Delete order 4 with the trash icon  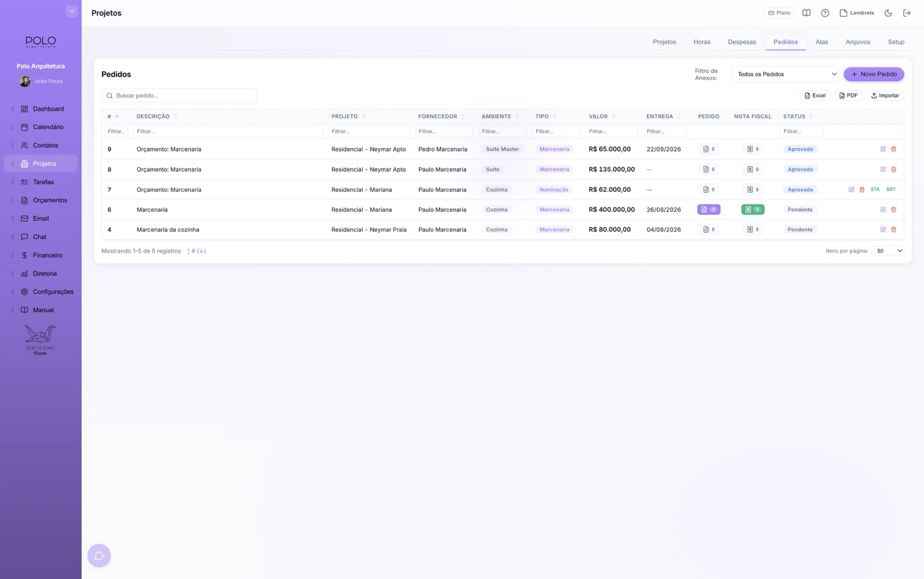(x=893, y=230)
